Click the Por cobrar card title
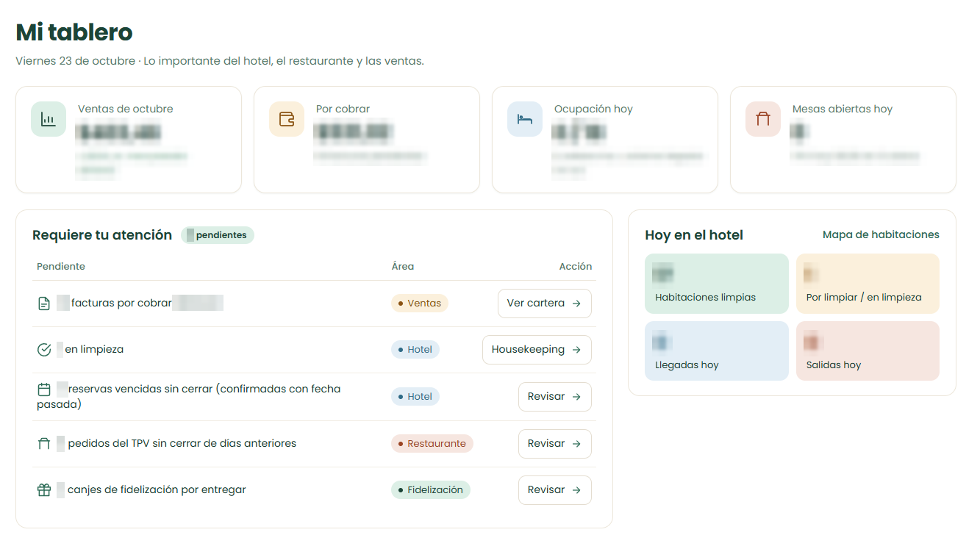Image resolution: width=980 pixels, height=535 pixels. (343, 109)
